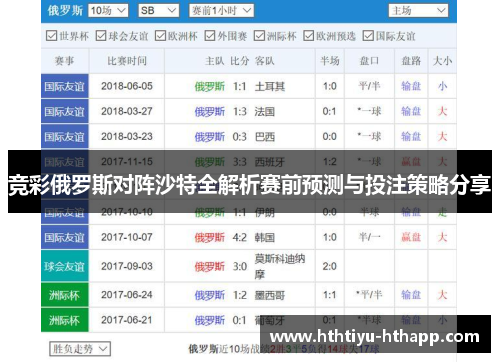Click the 小 result in 2018-06-05 row
This screenshot has width=500, height=362.
(x=442, y=86)
